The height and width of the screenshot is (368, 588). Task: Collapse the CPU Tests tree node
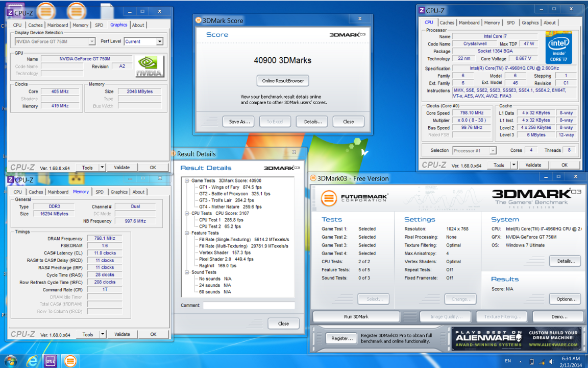[x=187, y=213]
